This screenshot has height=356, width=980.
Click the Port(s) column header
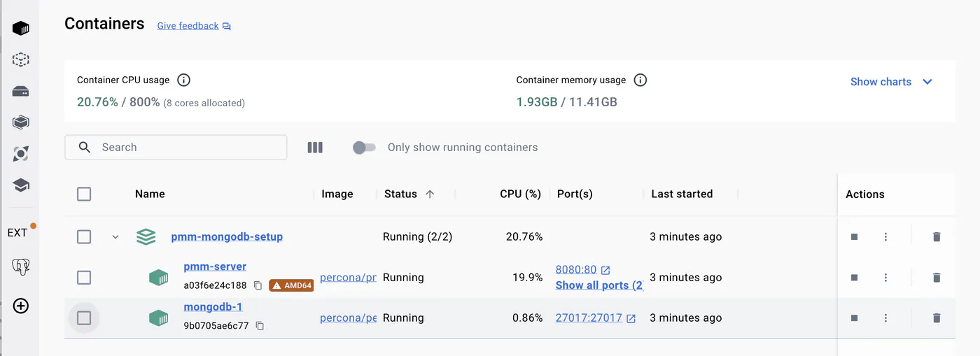tap(575, 194)
